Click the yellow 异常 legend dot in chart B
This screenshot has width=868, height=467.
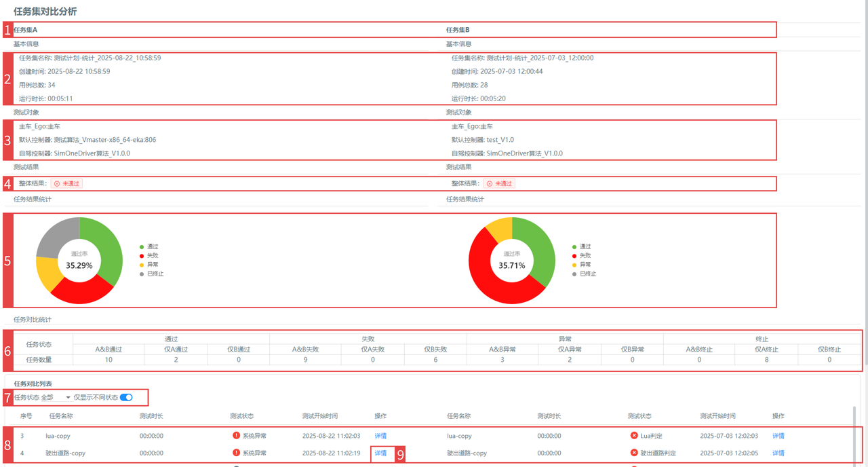[574, 265]
